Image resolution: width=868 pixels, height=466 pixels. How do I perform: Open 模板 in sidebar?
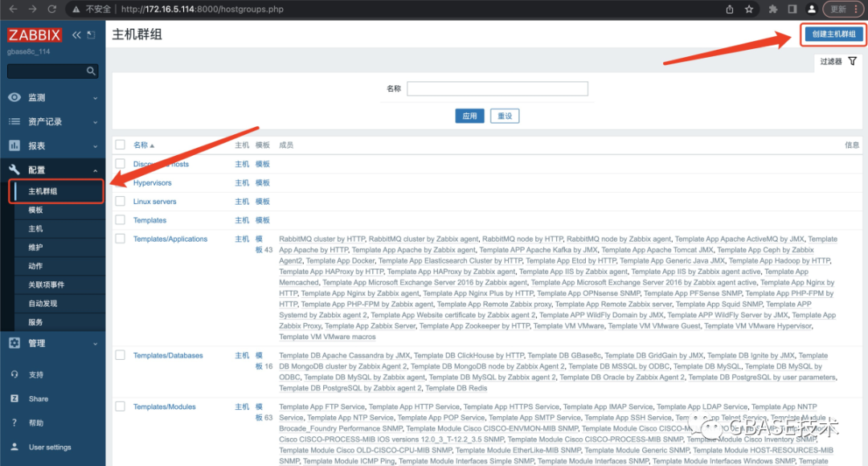tap(35, 211)
